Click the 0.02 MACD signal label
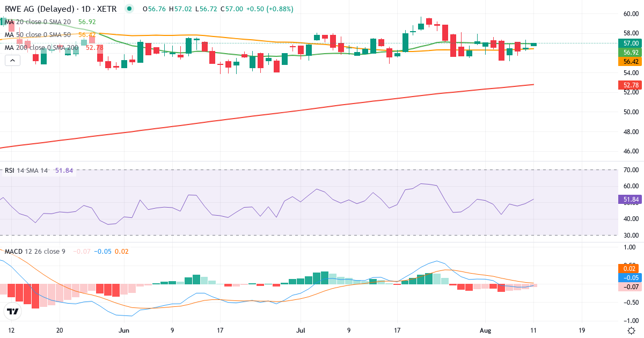The image size is (644, 338). tap(628, 268)
